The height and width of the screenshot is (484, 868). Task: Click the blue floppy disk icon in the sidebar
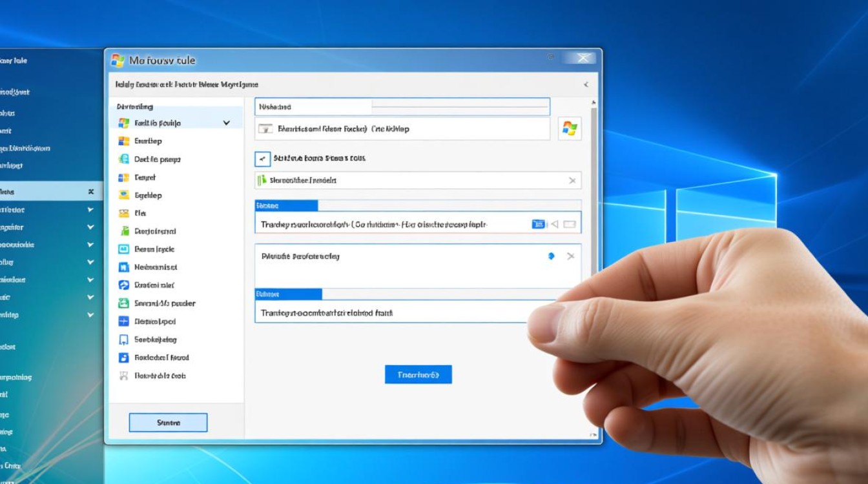point(124,357)
